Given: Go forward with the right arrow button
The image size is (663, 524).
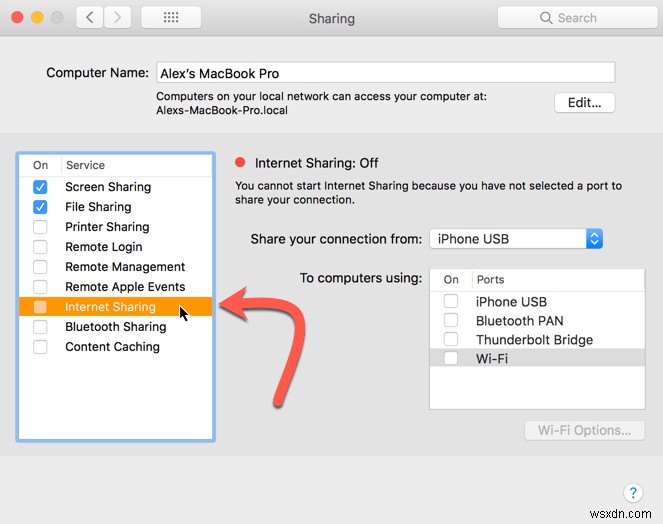Looking at the screenshot, I should [x=117, y=17].
